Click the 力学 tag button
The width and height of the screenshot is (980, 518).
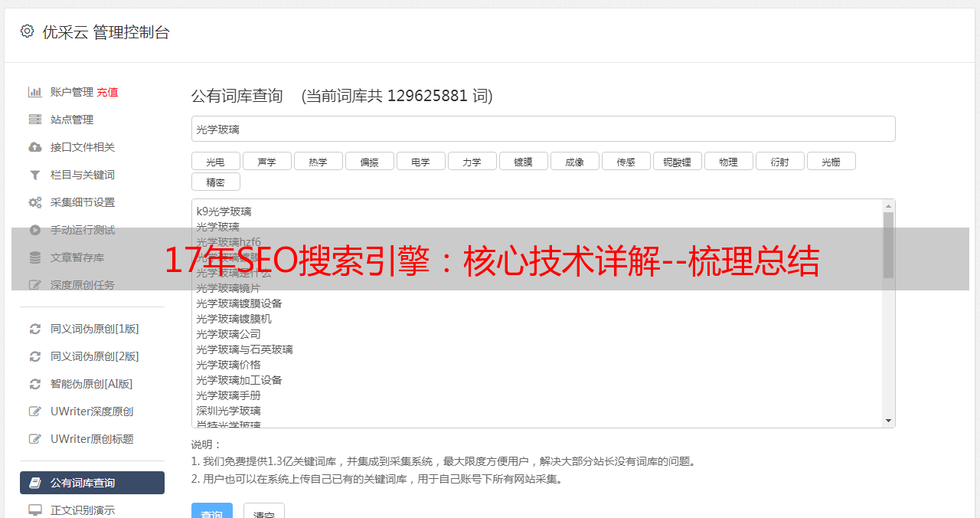point(472,161)
